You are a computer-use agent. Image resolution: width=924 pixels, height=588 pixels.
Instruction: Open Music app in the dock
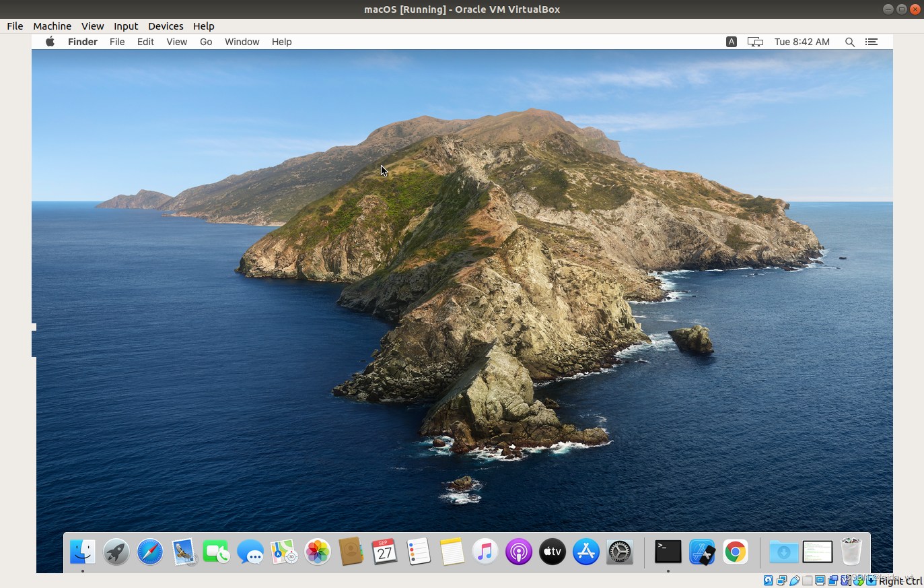(x=485, y=552)
